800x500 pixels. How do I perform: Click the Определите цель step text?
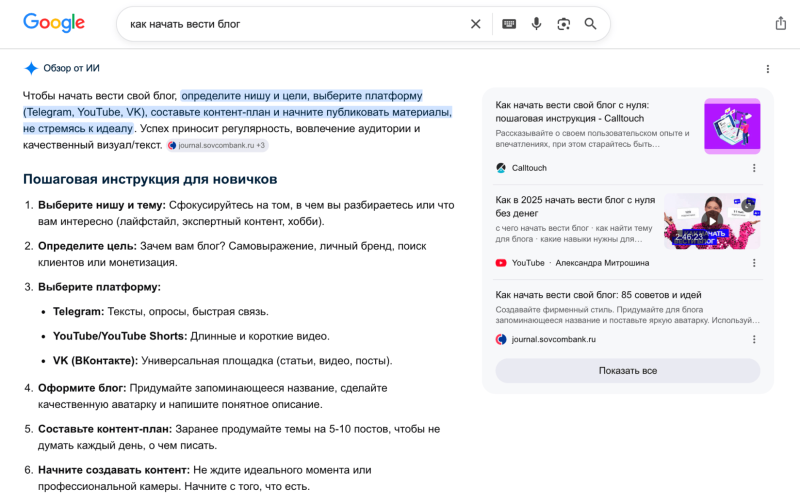click(232, 254)
